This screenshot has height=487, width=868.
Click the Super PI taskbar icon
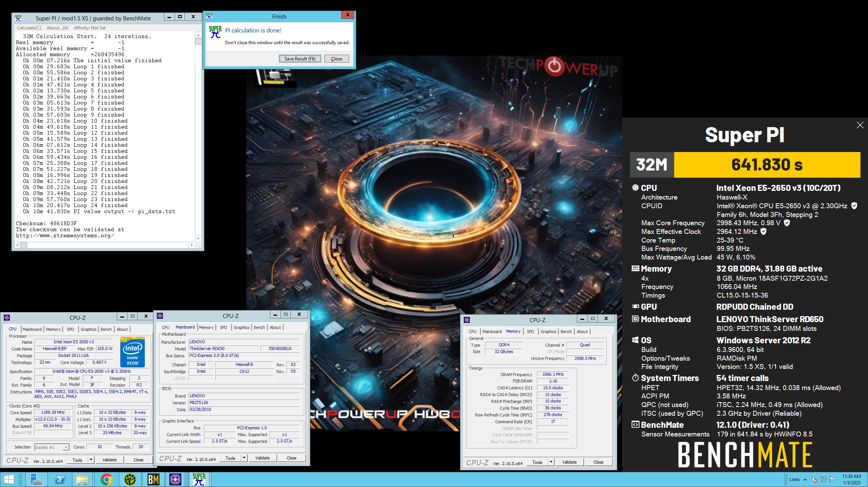point(199,479)
